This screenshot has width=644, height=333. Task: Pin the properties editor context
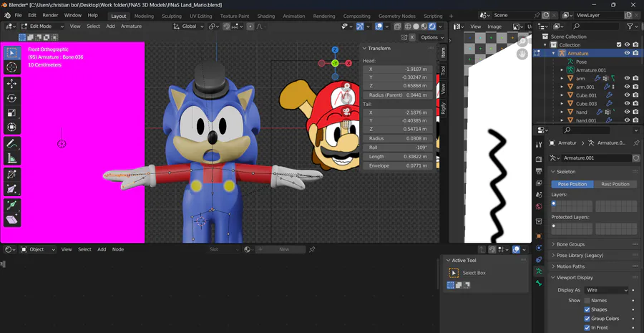click(636, 143)
